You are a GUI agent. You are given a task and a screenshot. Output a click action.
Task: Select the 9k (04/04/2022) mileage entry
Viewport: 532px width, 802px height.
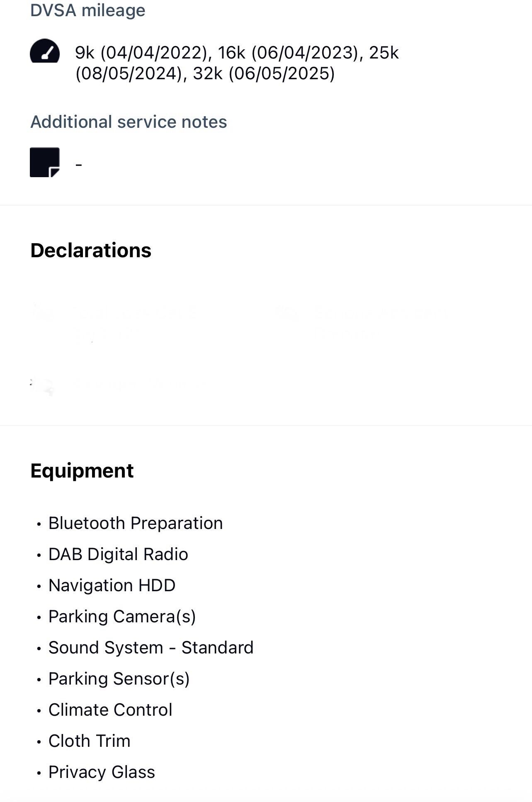[141, 53]
